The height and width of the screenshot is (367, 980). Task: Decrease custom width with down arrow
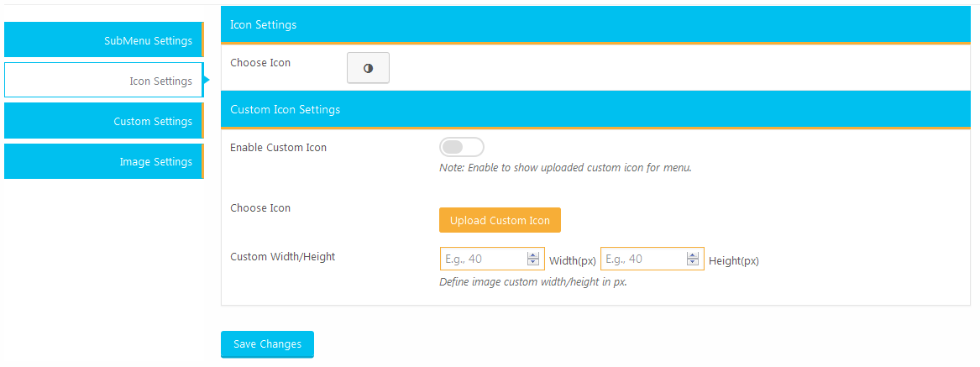(532, 262)
